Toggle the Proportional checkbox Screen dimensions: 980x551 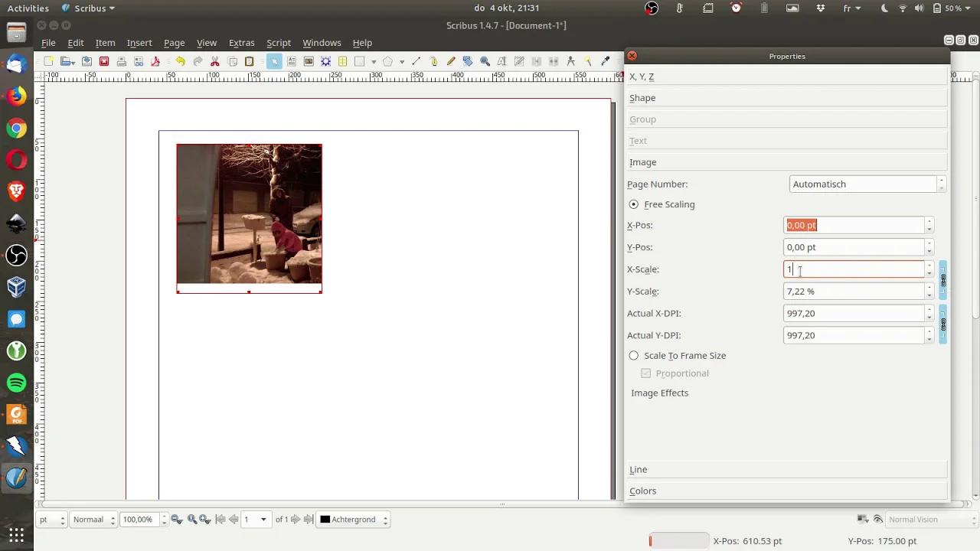(x=645, y=373)
